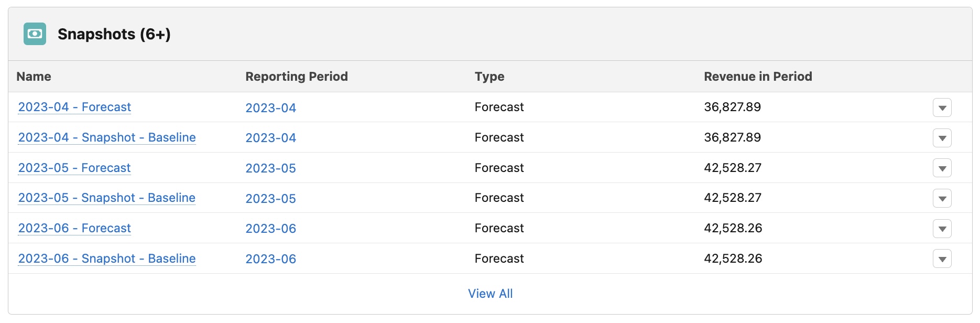This screenshot has width=980, height=323.
Task: Click the Name column header
Action: [34, 76]
